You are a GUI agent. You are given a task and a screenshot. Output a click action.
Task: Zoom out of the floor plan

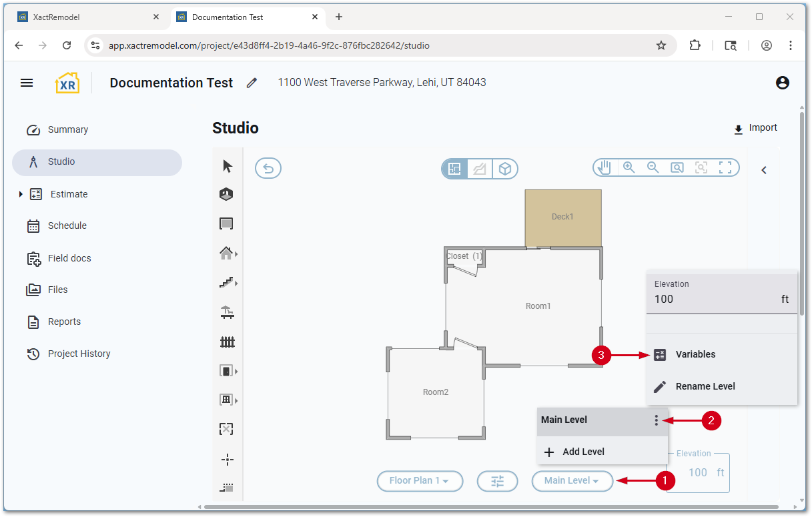[653, 167]
